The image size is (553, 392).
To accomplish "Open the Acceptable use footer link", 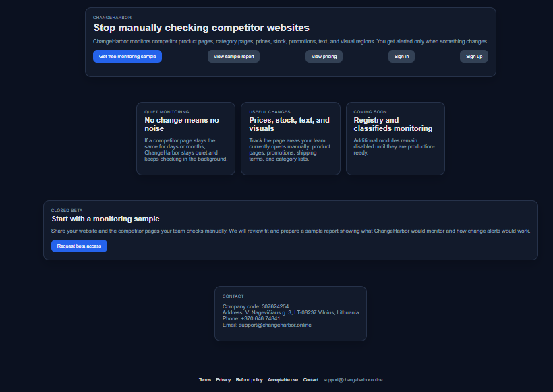I will pos(283,380).
